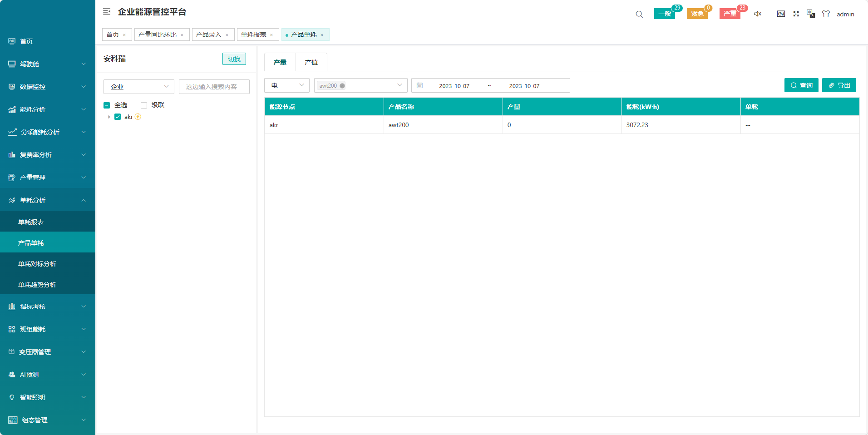This screenshot has width=868, height=435.
Task: Switch to the 产值 tab
Action: tap(311, 63)
